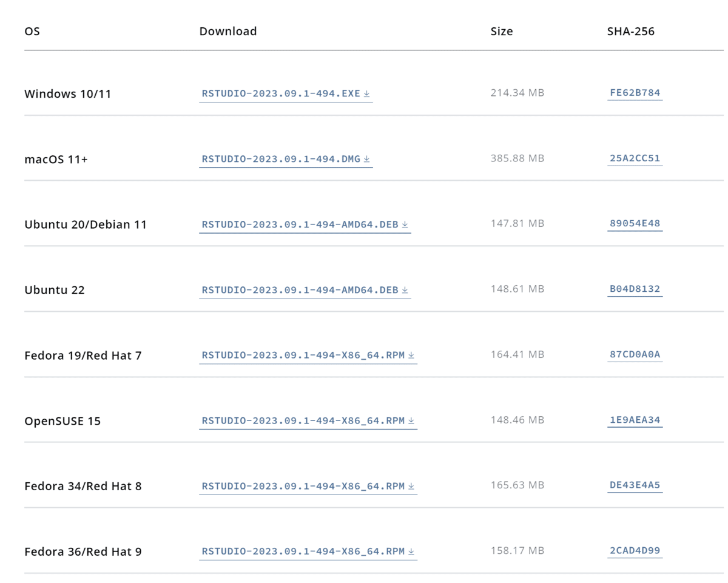The image size is (728, 583).
Task: Open the OpenSUSE 15 RPM download link
Action: pyautogui.click(x=303, y=421)
